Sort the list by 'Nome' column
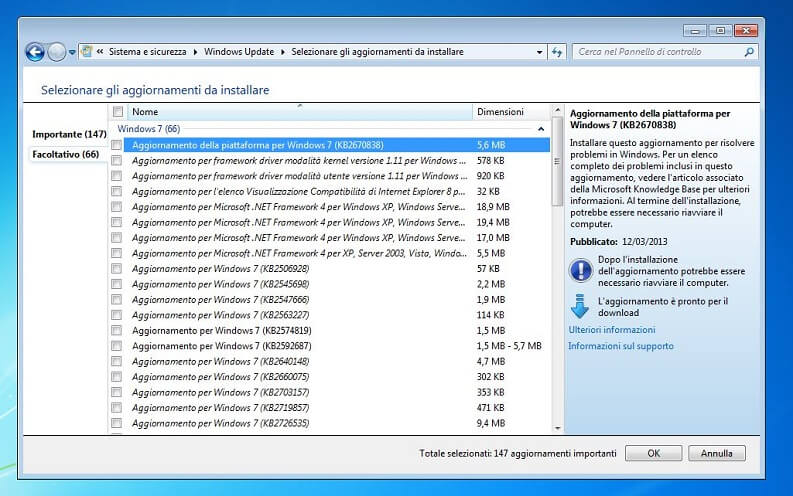 [x=299, y=112]
